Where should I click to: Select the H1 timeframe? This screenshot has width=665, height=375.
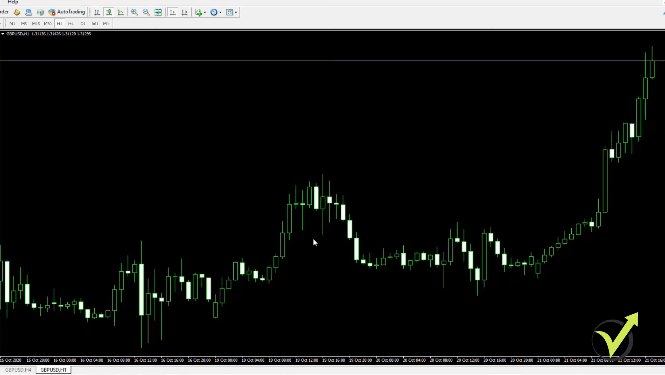59,23
